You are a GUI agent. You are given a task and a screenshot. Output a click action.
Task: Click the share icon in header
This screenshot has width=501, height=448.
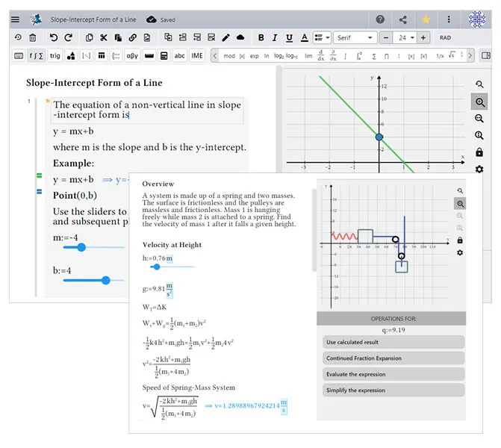pyautogui.click(x=403, y=20)
